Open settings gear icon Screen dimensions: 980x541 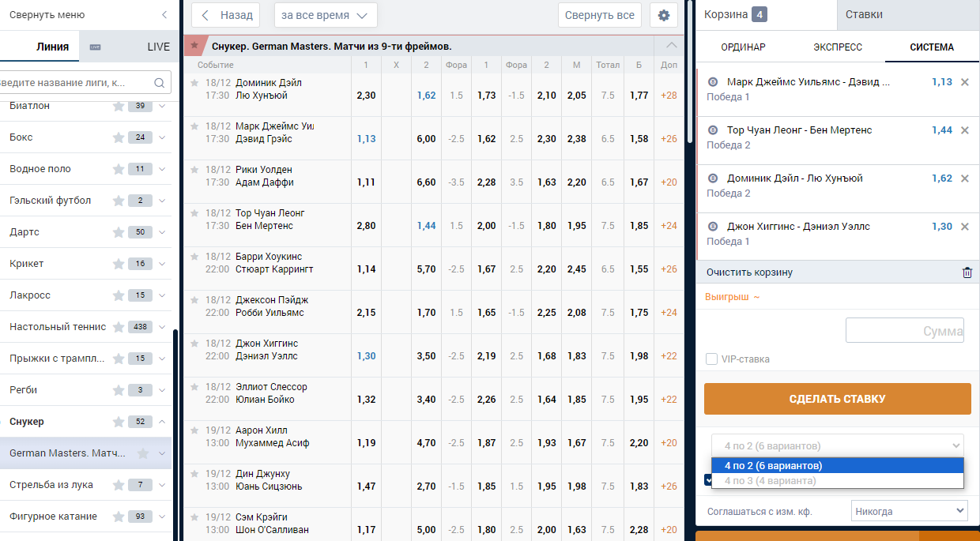point(664,15)
